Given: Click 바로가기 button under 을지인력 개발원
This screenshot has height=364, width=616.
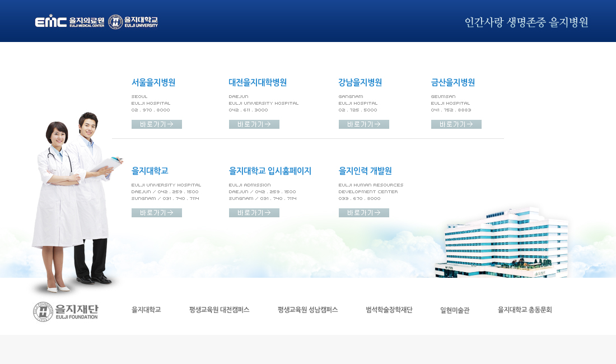Looking at the screenshot, I should [364, 213].
